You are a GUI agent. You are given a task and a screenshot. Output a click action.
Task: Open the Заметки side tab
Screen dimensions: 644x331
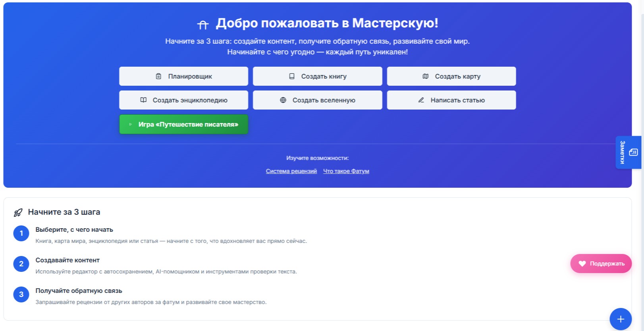click(628, 152)
